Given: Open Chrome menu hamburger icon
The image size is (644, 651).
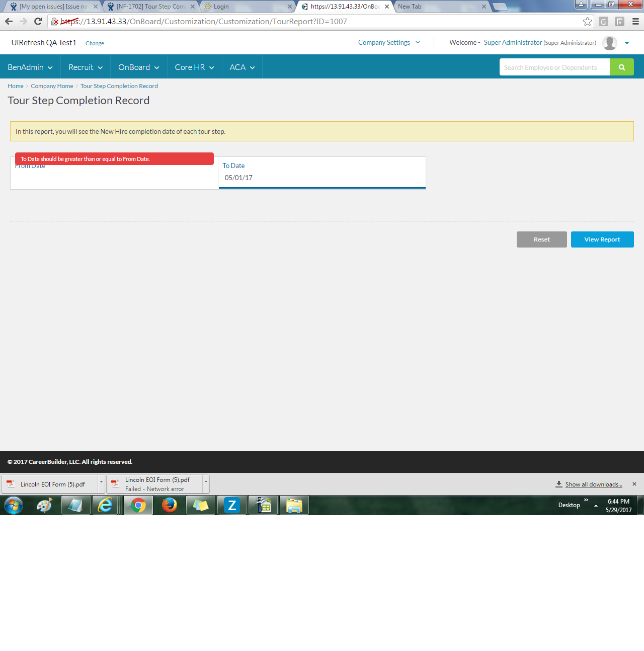Looking at the screenshot, I should pyautogui.click(x=635, y=22).
